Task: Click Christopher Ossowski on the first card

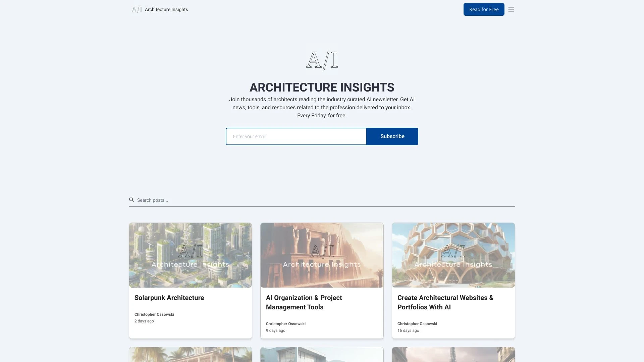Action: point(154,314)
